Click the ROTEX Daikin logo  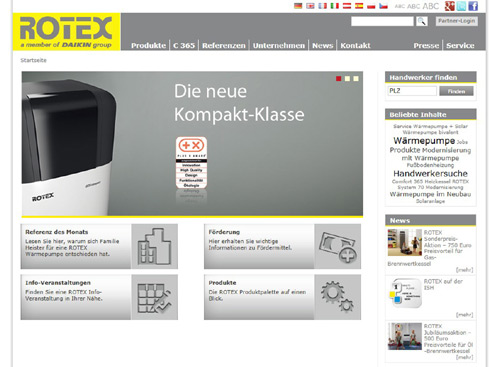(66, 32)
